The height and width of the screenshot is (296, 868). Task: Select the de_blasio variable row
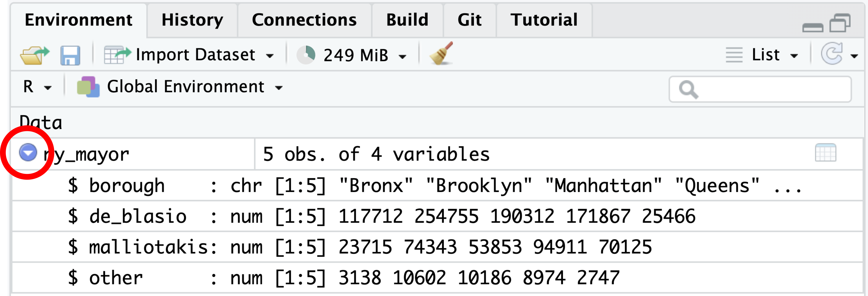(x=437, y=216)
